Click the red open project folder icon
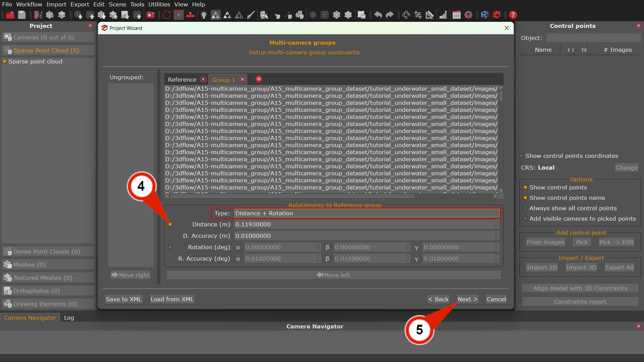This screenshot has height=362, width=644. pyautogui.click(x=10, y=15)
